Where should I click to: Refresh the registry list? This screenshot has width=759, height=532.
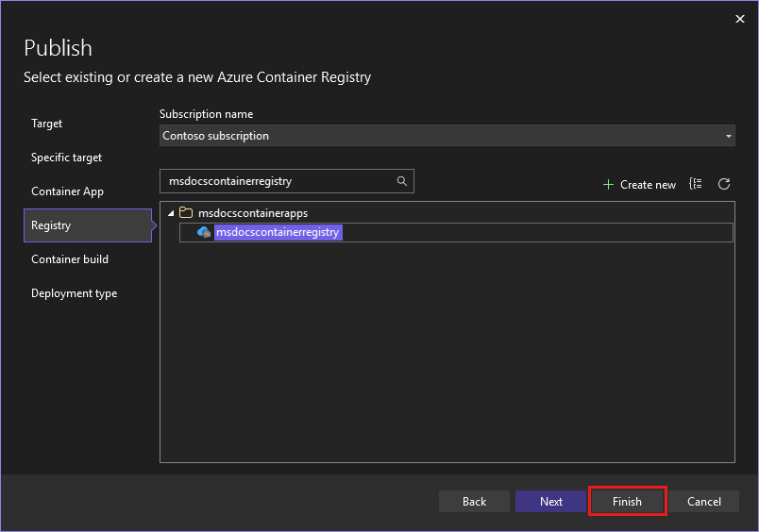tap(724, 184)
